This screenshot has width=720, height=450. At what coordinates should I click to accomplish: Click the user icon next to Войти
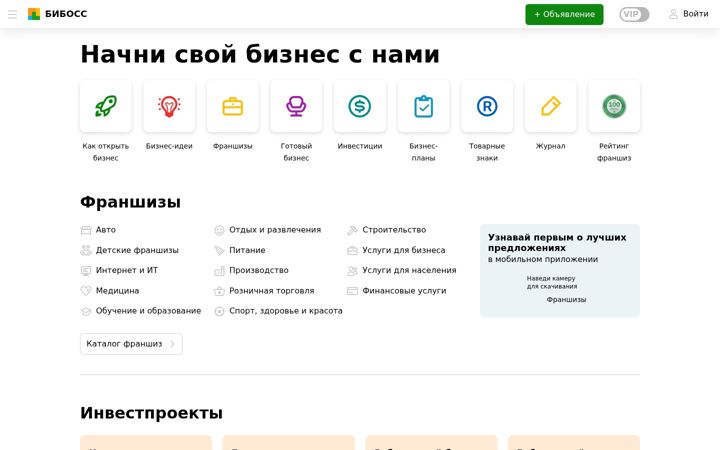pyautogui.click(x=673, y=14)
